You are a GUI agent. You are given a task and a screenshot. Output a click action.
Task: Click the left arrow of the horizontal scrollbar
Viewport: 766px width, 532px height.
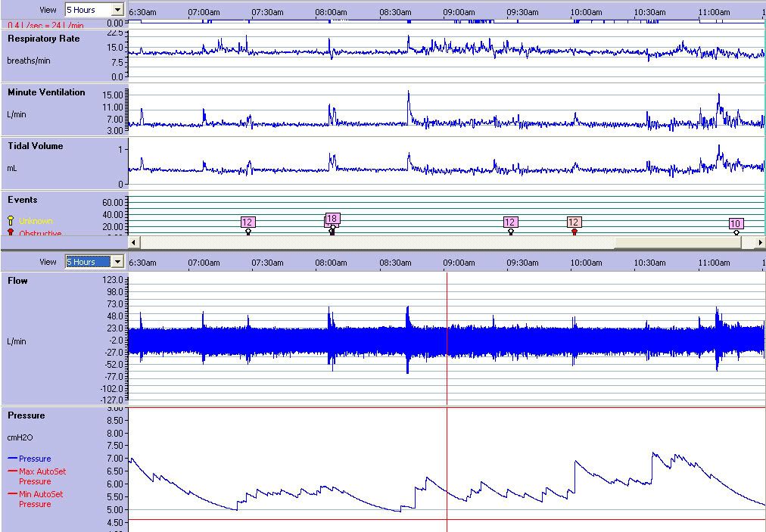click(x=133, y=242)
